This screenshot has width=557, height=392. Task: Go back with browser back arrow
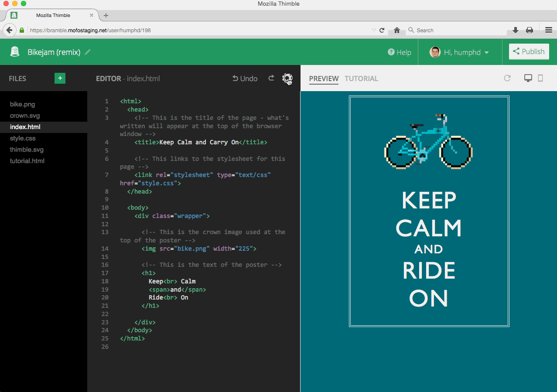[x=9, y=30]
